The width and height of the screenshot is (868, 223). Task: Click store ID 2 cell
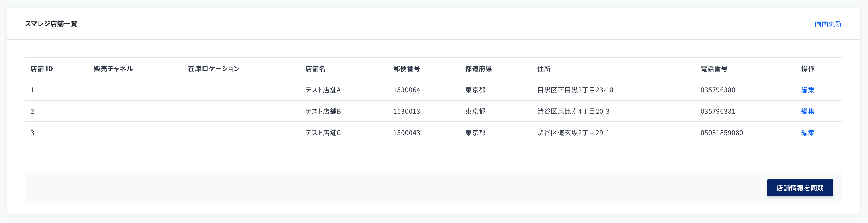(x=32, y=111)
